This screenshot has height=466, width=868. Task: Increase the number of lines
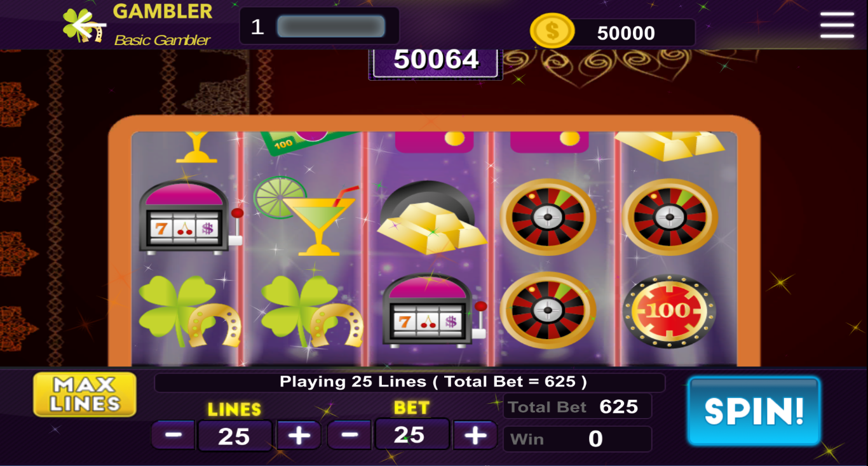(299, 435)
